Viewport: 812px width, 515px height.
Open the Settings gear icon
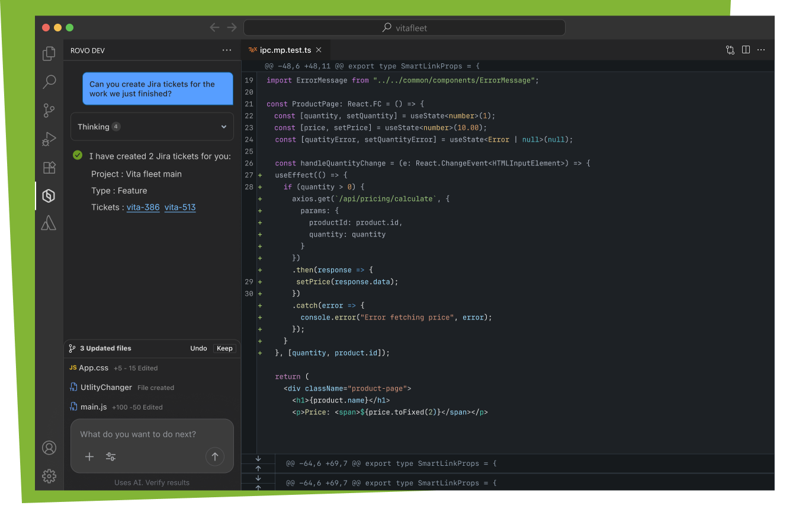[49, 476]
